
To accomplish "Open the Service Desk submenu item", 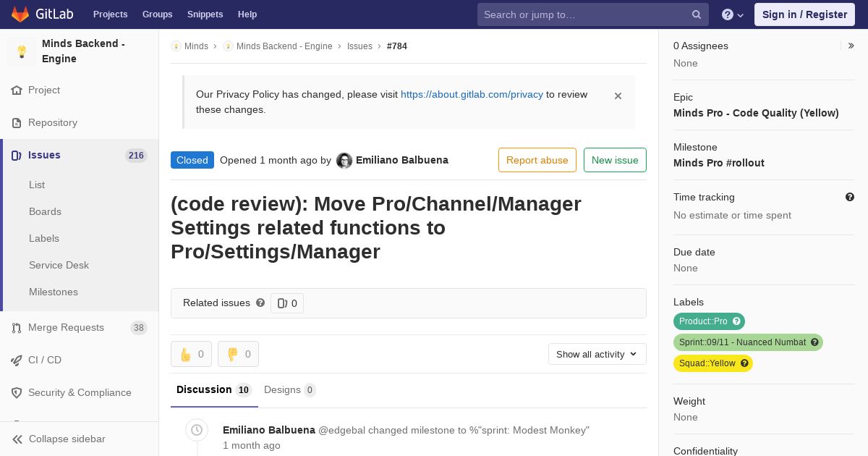I will point(59,265).
